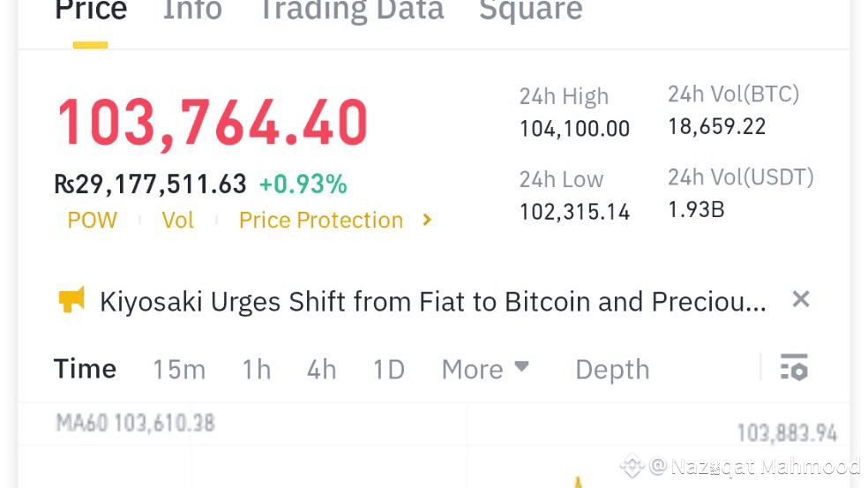Screen dimensions: 868x488
Task: Click the POW tag
Action: pyautogui.click(x=92, y=220)
